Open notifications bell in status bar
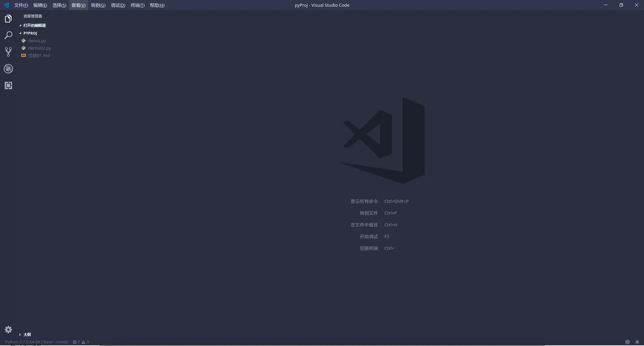This screenshot has width=644, height=346. coord(637,342)
